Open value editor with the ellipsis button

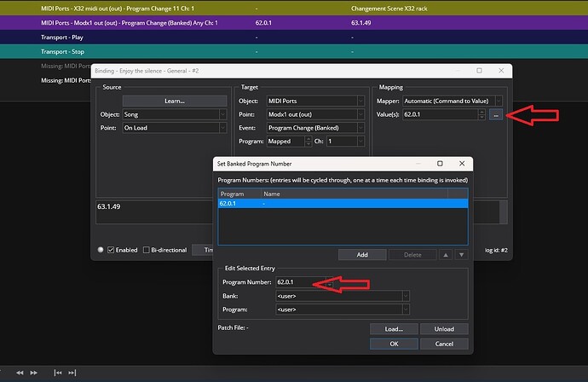497,113
